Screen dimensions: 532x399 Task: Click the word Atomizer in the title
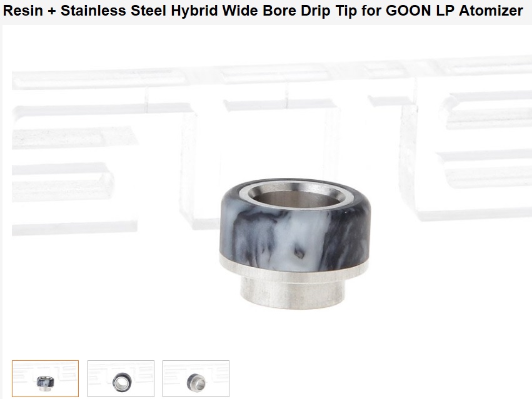coord(491,11)
